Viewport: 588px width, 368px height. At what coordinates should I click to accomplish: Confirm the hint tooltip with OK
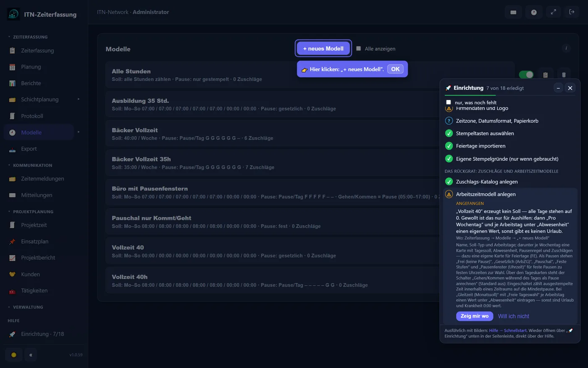pos(395,69)
